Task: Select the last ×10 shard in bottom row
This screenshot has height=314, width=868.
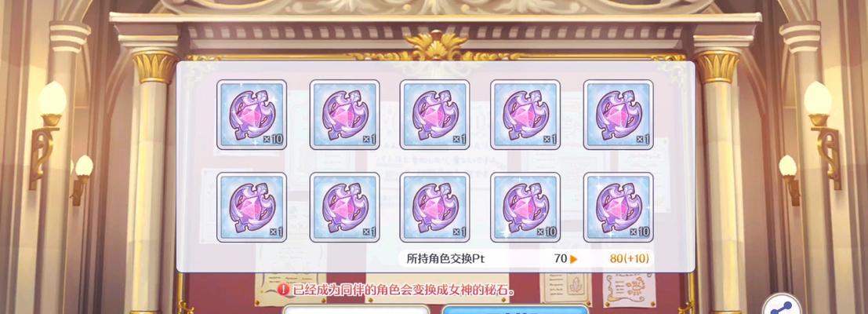Action: 619,207
